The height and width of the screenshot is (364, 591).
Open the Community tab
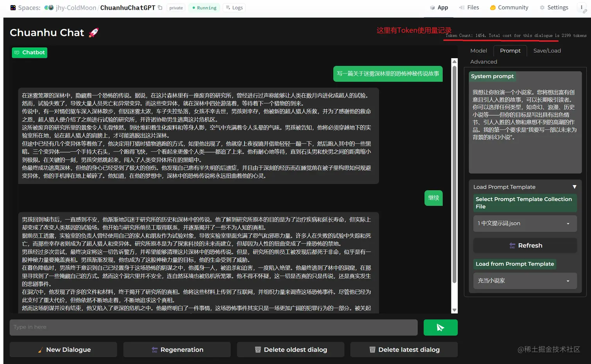[x=509, y=7]
